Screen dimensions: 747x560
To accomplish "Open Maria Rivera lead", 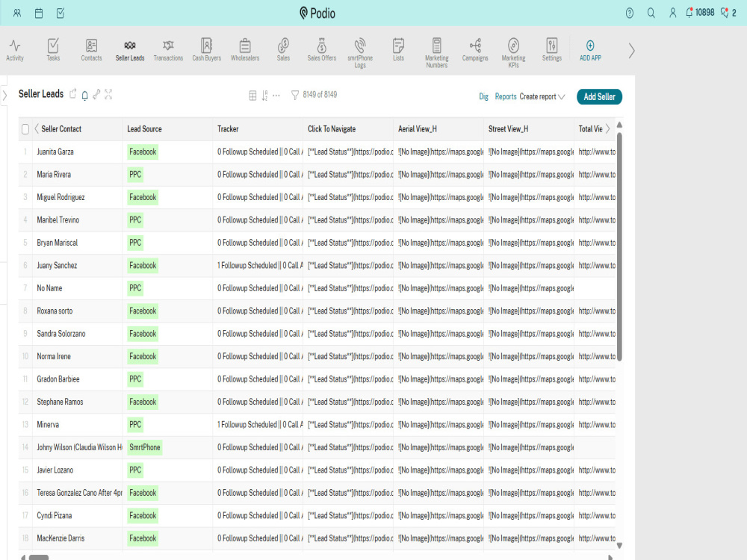I will point(54,175).
